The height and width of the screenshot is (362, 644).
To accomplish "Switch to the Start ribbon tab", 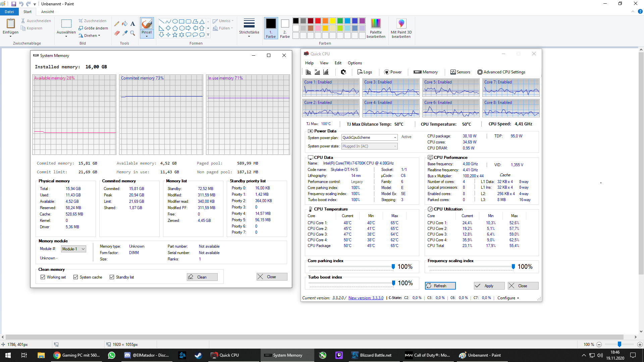I will [28, 12].
